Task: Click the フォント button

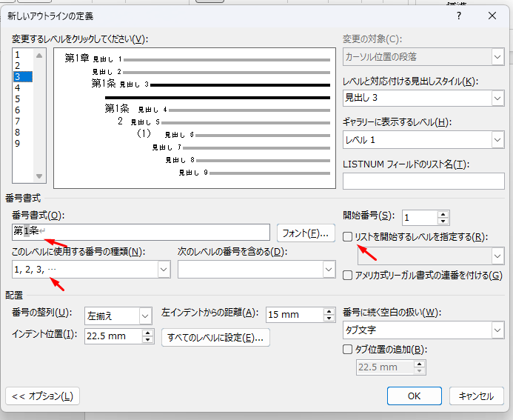Action: tap(306, 233)
